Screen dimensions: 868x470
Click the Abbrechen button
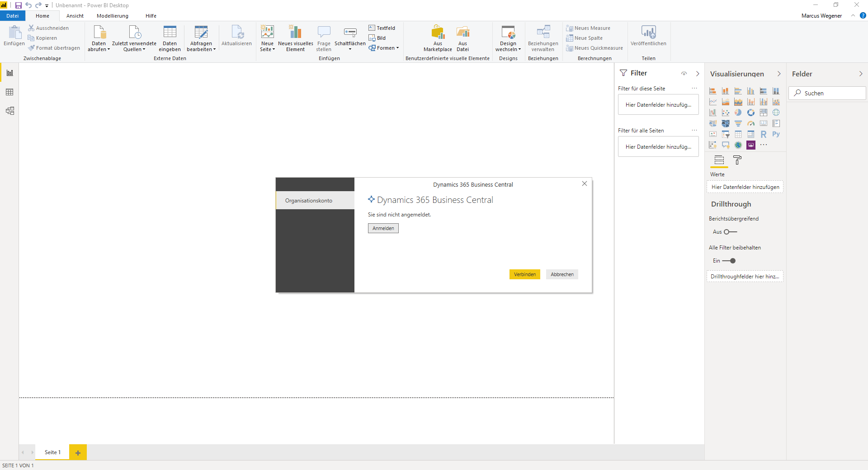tap(562, 274)
